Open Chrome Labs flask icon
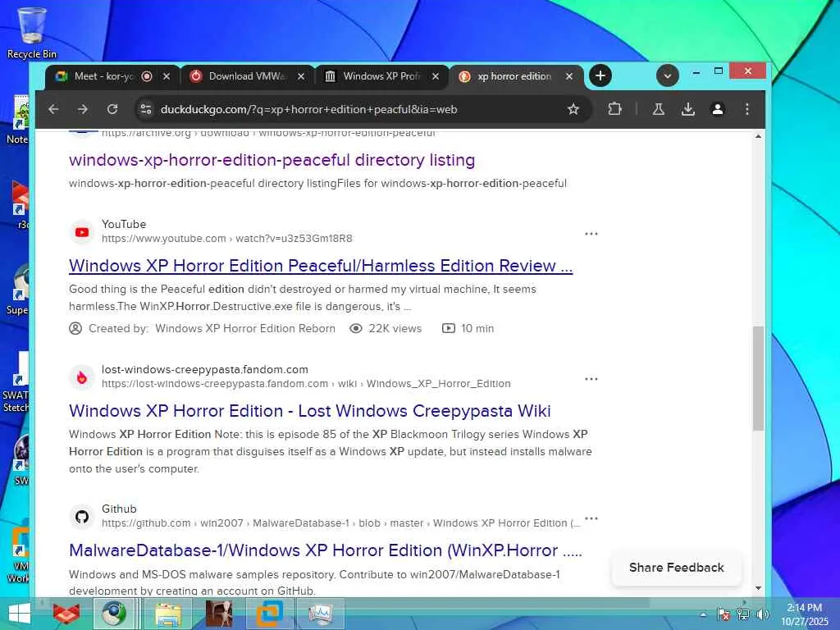 [x=659, y=109]
